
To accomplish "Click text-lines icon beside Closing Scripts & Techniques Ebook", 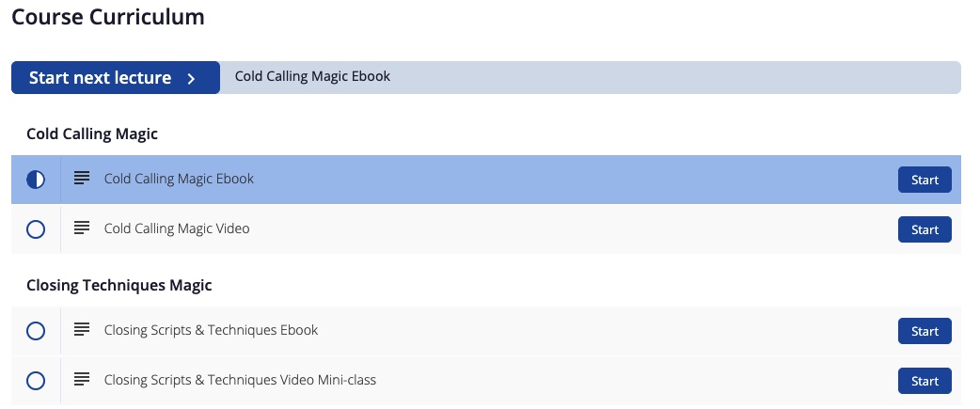I will pyautogui.click(x=82, y=329).
